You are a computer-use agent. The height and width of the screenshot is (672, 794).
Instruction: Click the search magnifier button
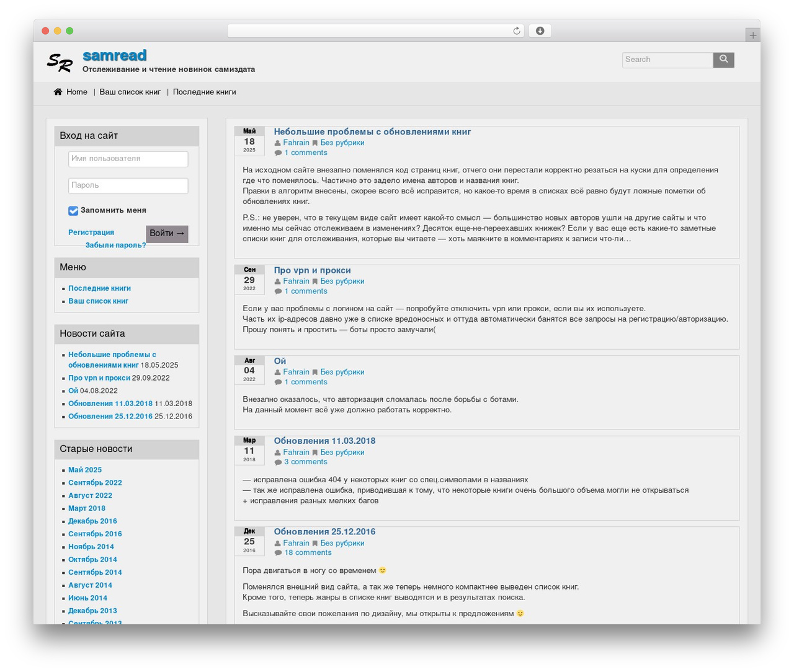(x=723, y=60)
